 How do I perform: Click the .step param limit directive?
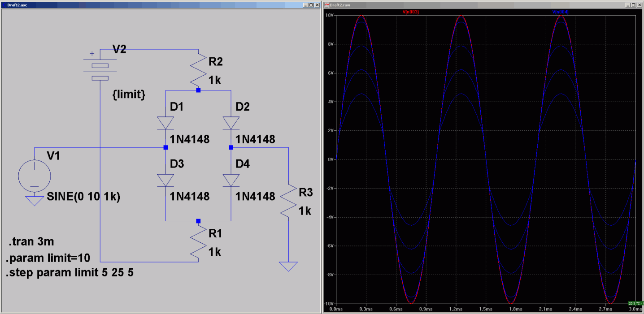[70, 273]
